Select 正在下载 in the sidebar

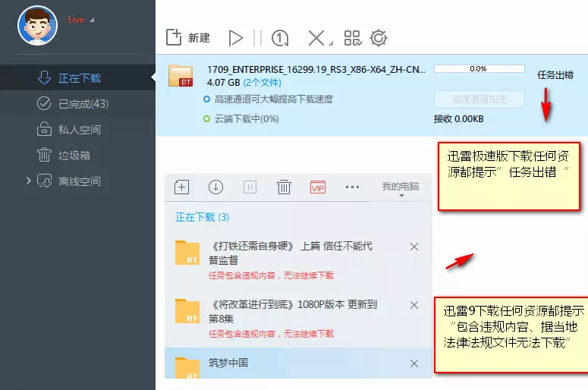click(x=77, y=77)
